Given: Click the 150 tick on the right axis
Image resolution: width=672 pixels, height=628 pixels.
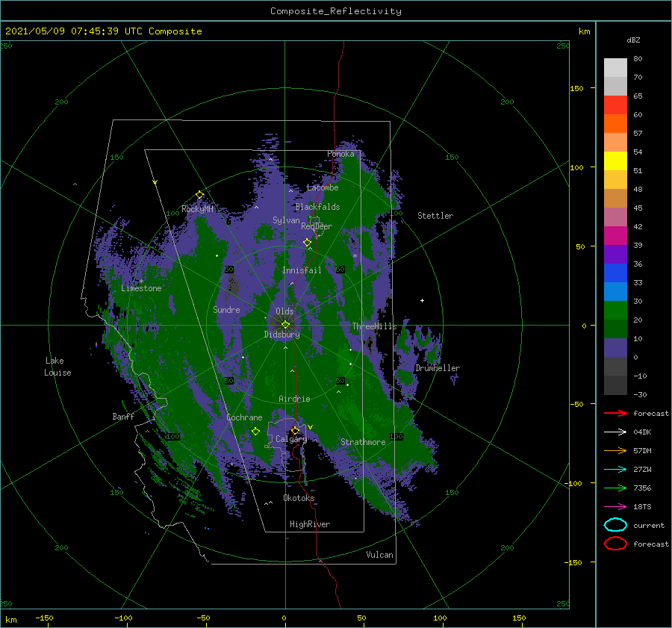Looking at the screenshot, I should pyautogui.click(x=576, y=88).
